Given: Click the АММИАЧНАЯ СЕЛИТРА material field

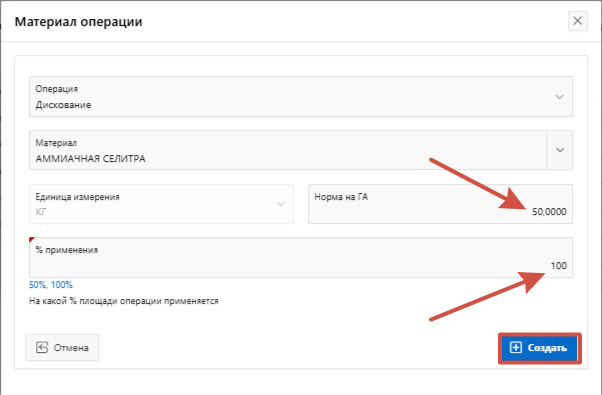Looking at the screenshot, I should tap(288, 150).
